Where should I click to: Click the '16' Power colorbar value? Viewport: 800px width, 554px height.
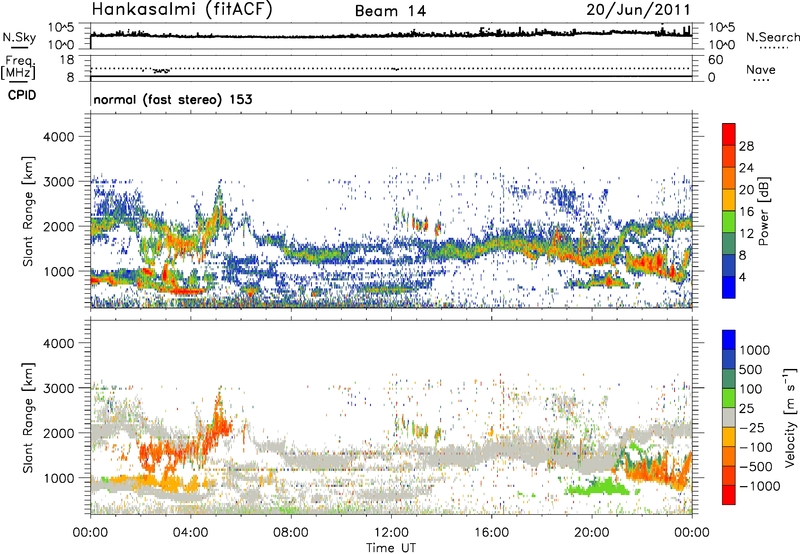click(746, 212)
